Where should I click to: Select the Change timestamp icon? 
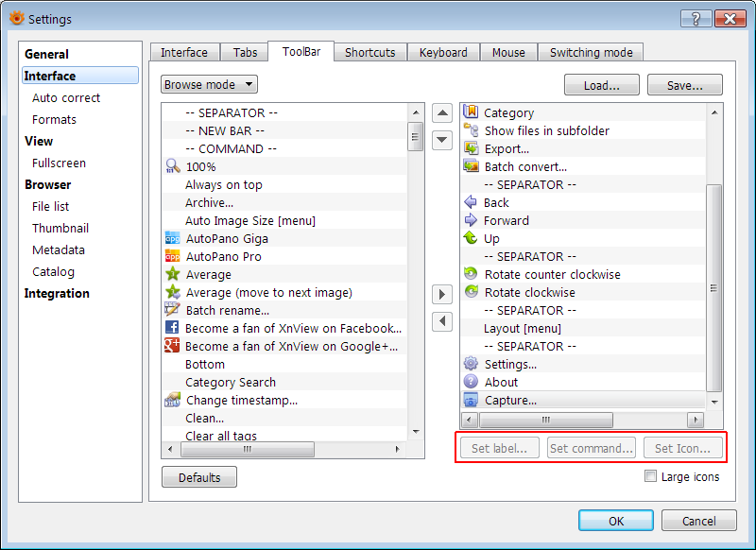click(172, 400)
